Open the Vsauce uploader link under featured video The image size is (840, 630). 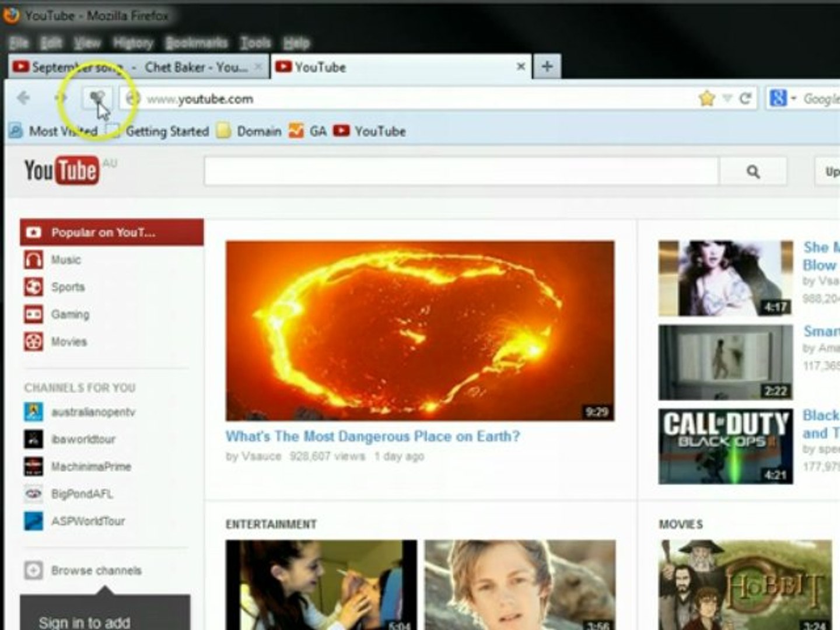[x=260, y=456]
